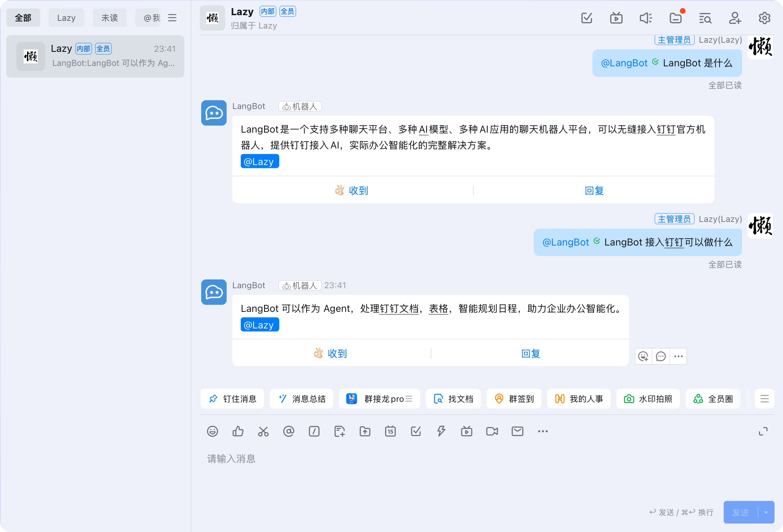The width and height of the screenshot is (783, 532).
Task: Open the emoji picker in input toolbar
Action: (x=213, y=431)
